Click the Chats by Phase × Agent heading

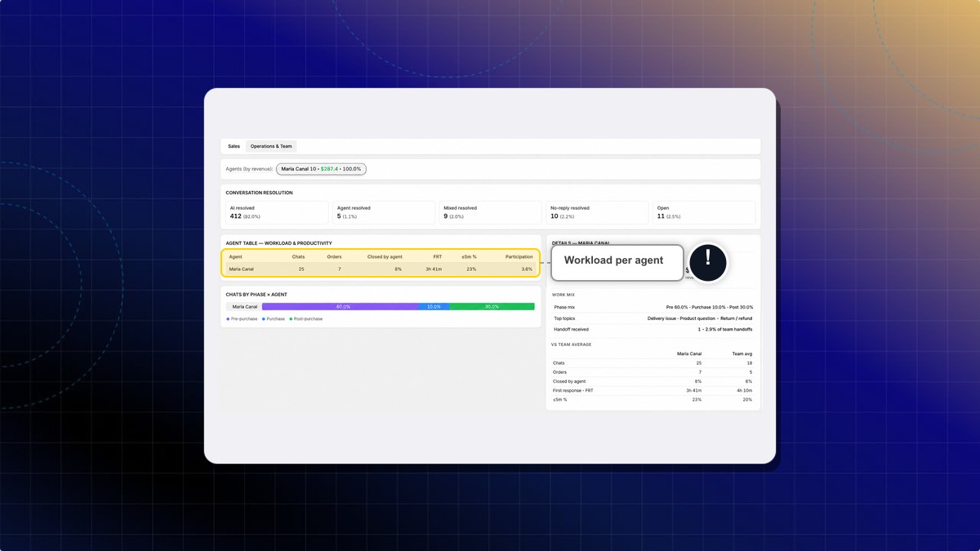256,294
